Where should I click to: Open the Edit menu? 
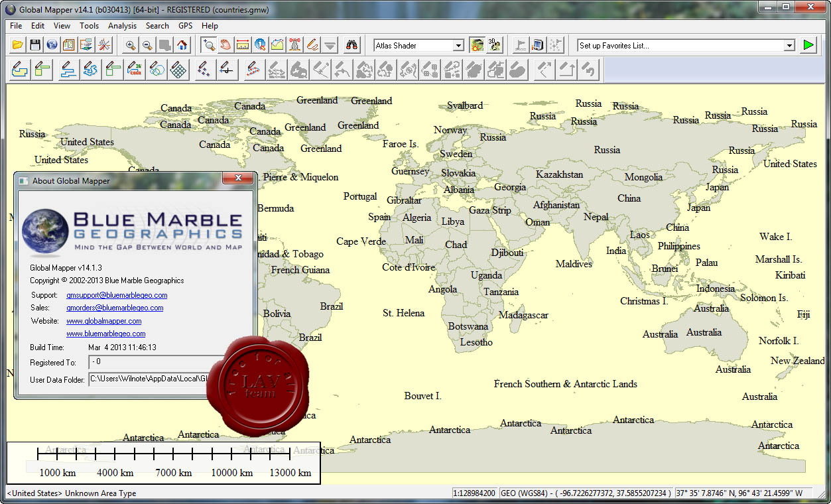tap(38, 26)
